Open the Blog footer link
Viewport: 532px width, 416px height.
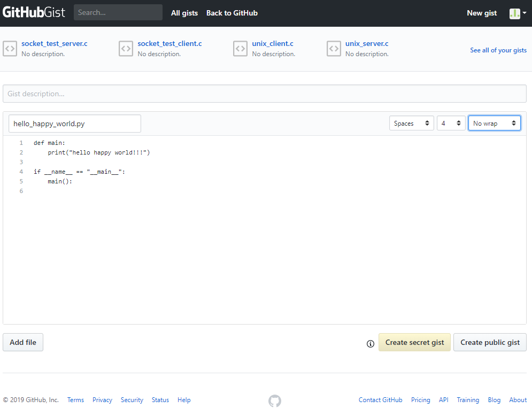[494, 400]
